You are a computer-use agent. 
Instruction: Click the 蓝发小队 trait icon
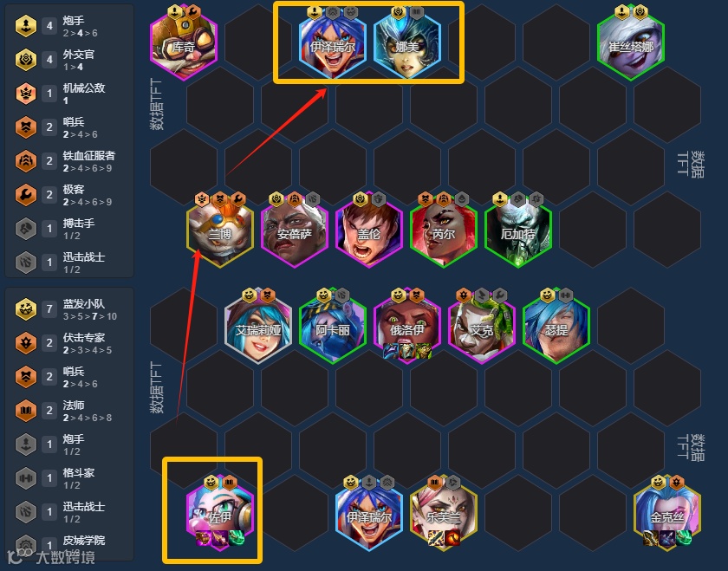[x=26, y=308]
